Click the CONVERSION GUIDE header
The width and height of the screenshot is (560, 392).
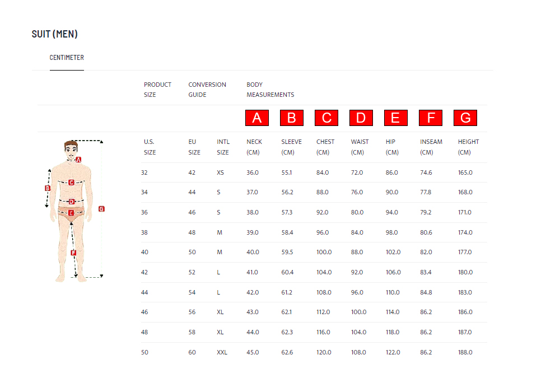pos(207,90)
